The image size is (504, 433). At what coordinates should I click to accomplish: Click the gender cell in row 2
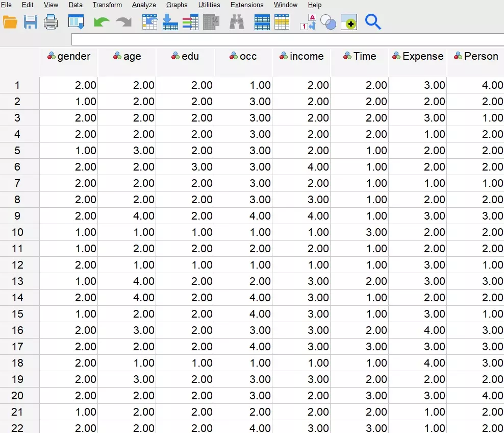pos(69,101)
